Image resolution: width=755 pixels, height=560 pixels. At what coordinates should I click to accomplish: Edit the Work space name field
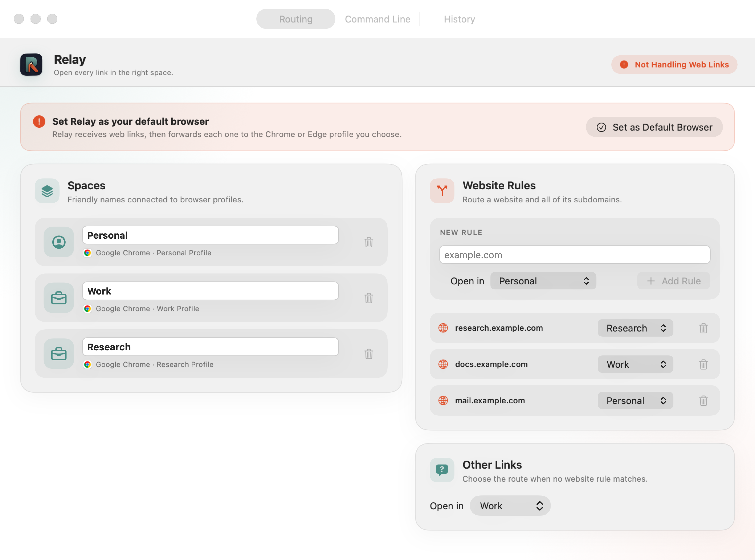click(x=210, y=291)
